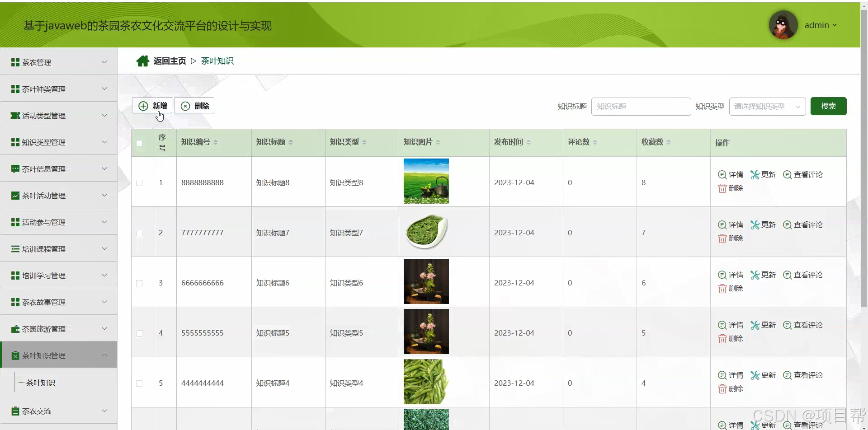Click the tea field thumbnail in row 1
This screenshot has width=868, height=430.
pos(426,181)
